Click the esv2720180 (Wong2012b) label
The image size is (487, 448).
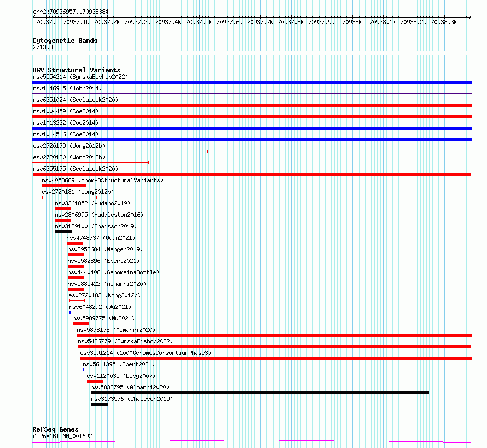coord(69,157)
